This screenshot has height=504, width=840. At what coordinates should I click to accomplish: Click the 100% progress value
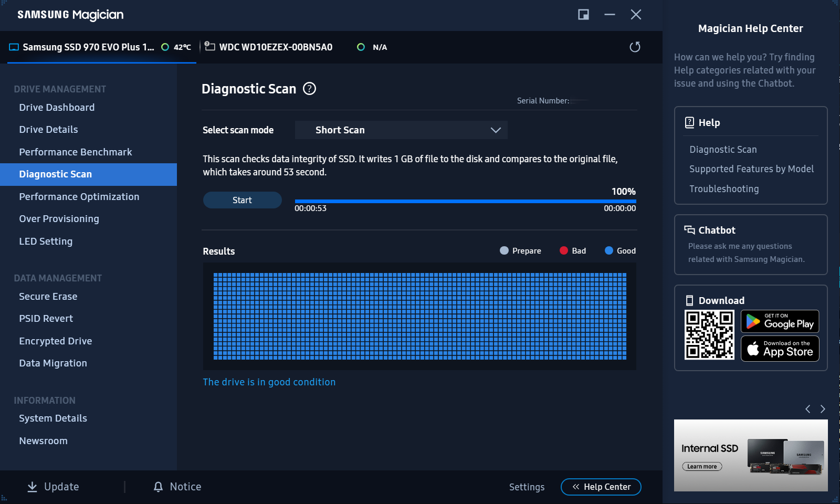click(x=624, y=192)
